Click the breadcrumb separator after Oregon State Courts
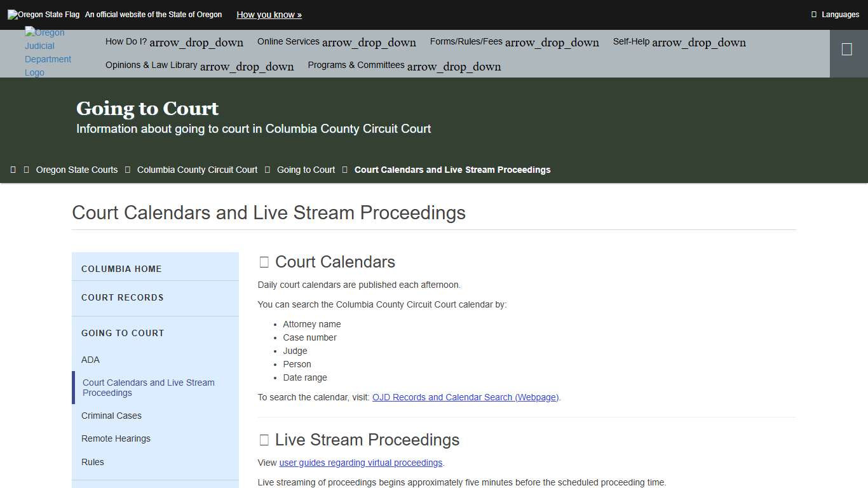 pyautogui.click(x=127, y=170)
